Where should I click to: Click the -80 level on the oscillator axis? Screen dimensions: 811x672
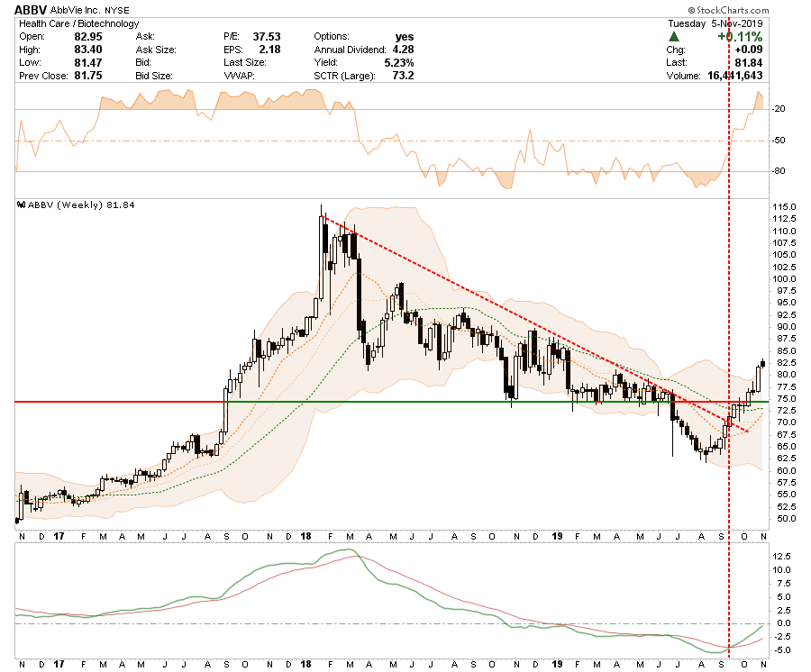click(779, 171)
